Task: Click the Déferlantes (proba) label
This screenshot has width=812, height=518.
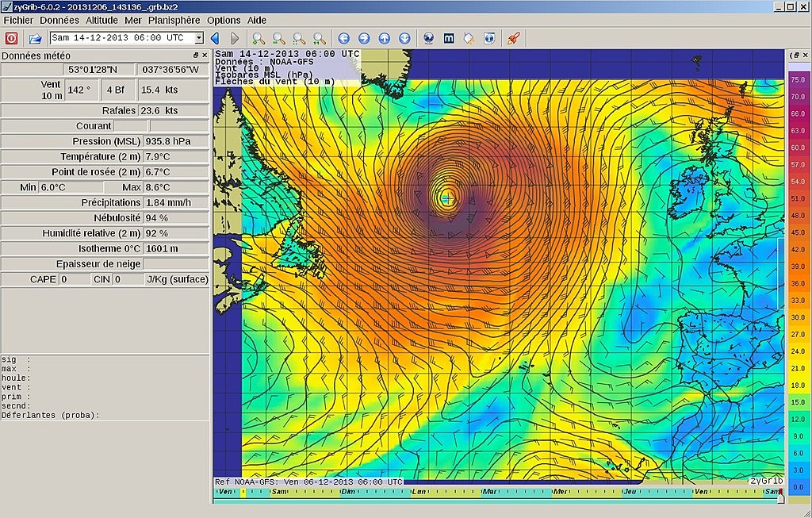Action: coord(50,416)
